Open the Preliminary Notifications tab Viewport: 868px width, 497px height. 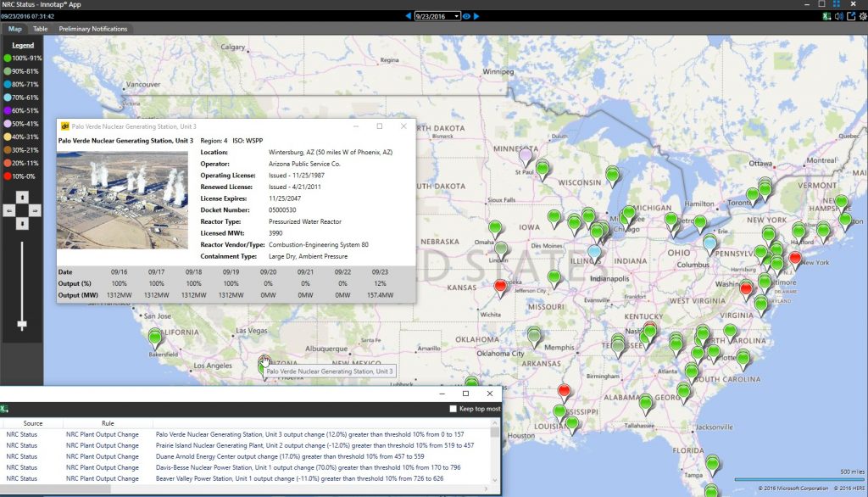[x=92, y=29]
